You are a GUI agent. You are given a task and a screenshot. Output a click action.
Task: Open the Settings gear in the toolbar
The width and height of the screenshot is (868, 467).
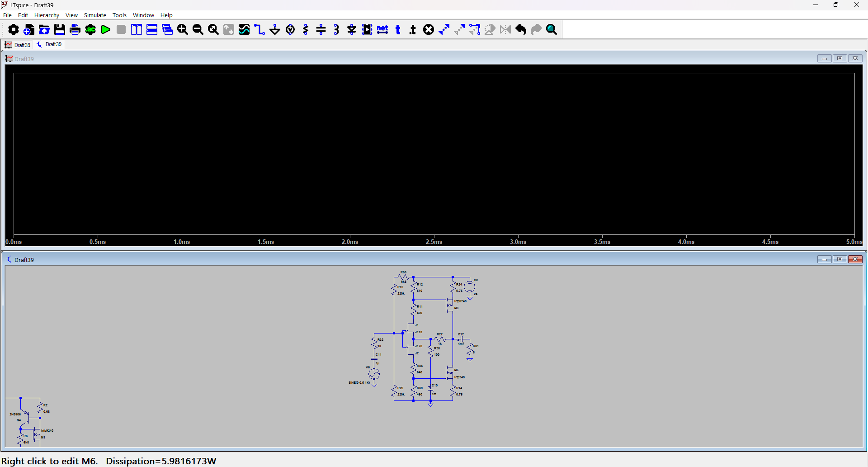14,30
